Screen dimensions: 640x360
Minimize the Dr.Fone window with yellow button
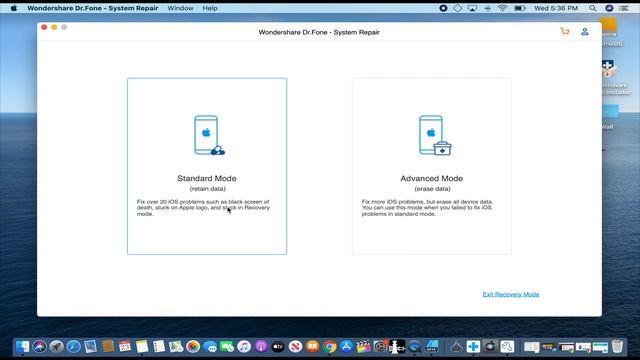[54, 27]
